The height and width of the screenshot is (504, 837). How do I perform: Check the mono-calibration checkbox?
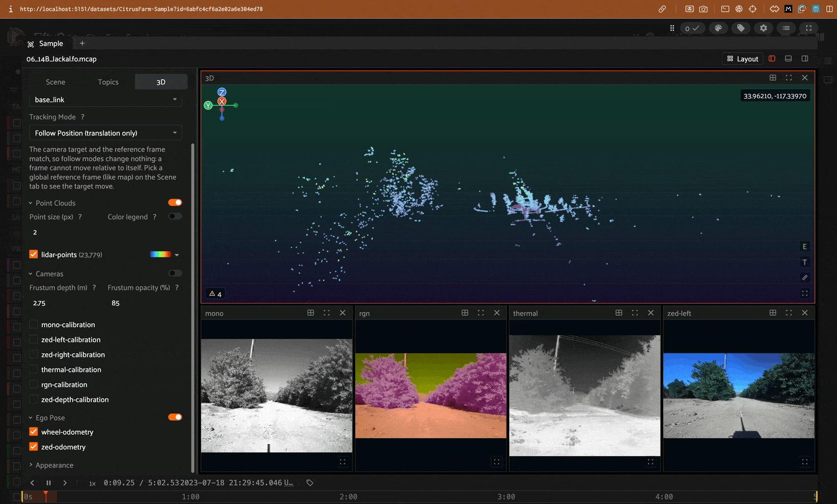[33, 324]
